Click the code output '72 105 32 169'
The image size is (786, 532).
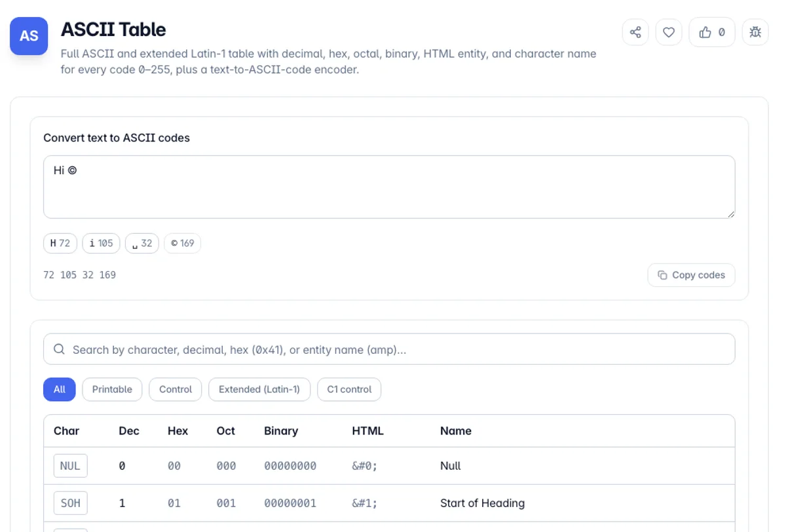click(79, 275)
